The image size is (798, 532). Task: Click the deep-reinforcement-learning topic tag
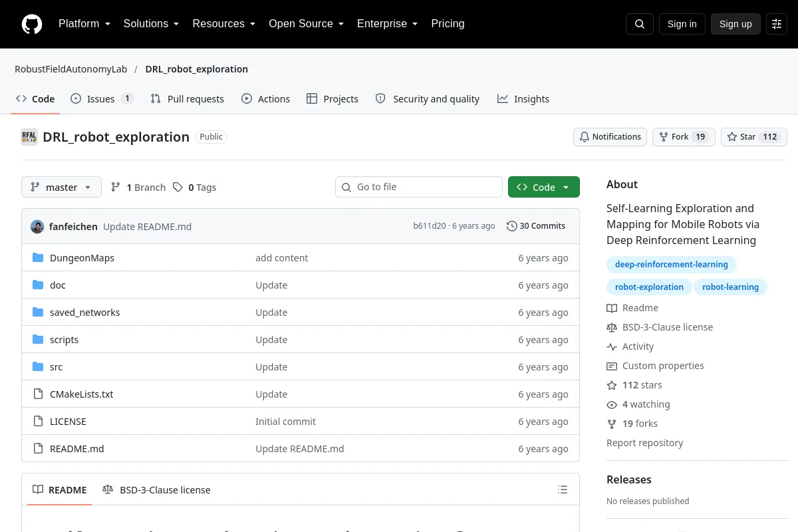tap(672, 265)
